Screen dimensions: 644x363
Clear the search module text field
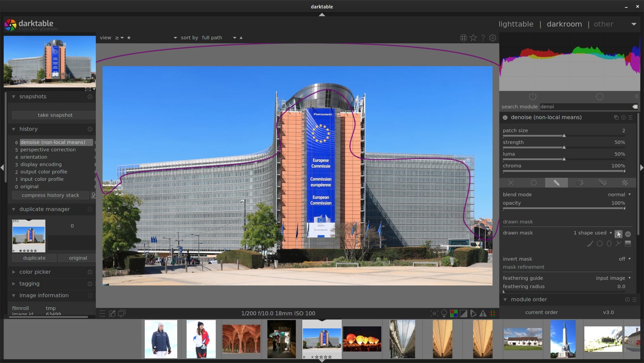pyautogui.click(x=635, y=107)
